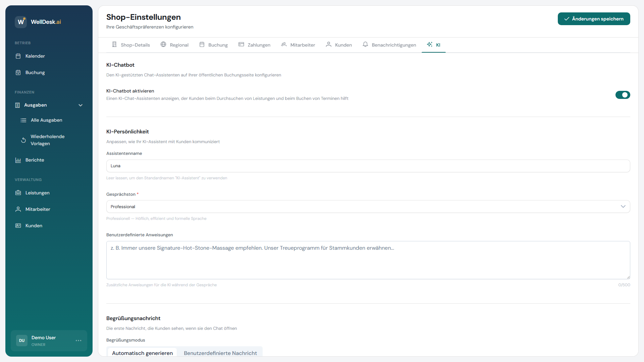
Task: Open Alle Ausgaben from the sidebar
Action: [x=46, y=120]
